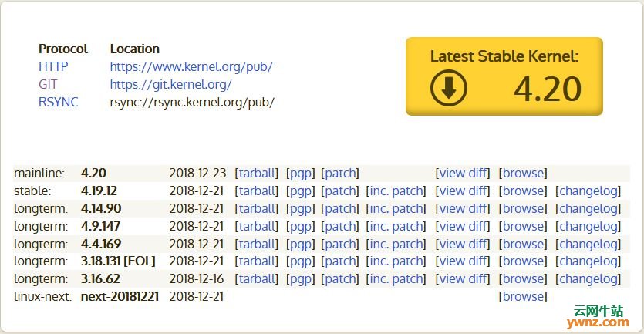Open inc. patch for longterm 4.9.147
This screenshot has width=644, height=334.
pyautogui.click(x=396, y=226)
